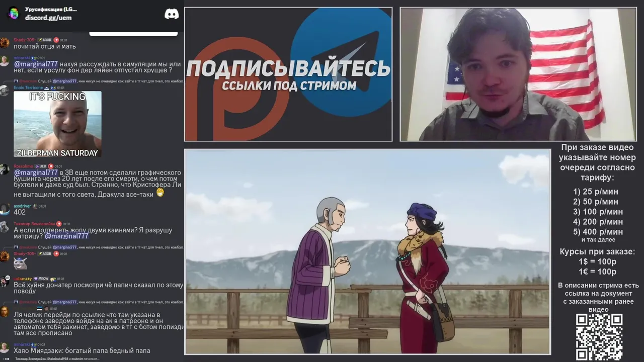Click exchange rate text '1€ = 100р'
This screenshot has height=362, width=644.
tap(597, 272)
